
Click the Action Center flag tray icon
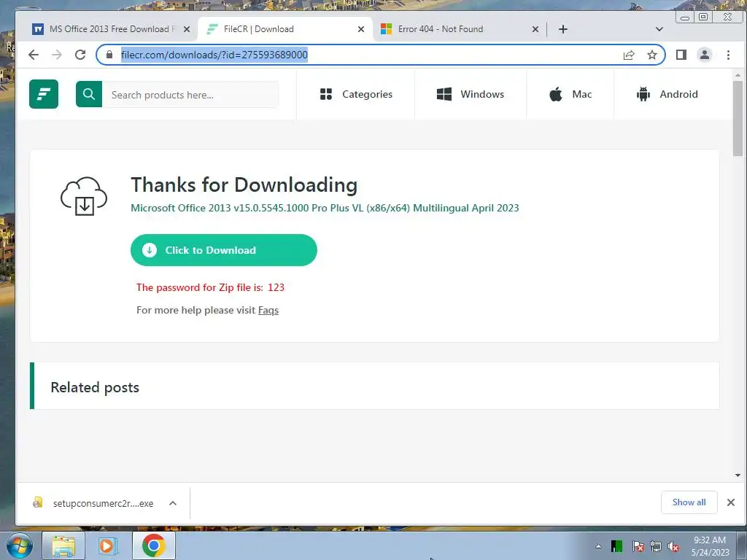[638, 546]
